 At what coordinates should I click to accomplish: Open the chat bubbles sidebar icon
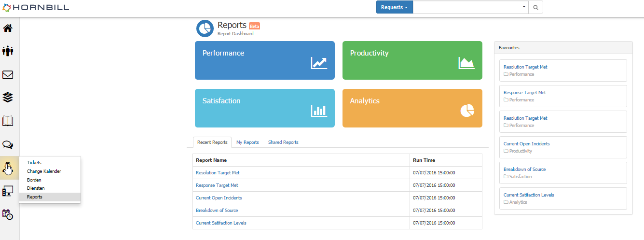tap(8, 145)
